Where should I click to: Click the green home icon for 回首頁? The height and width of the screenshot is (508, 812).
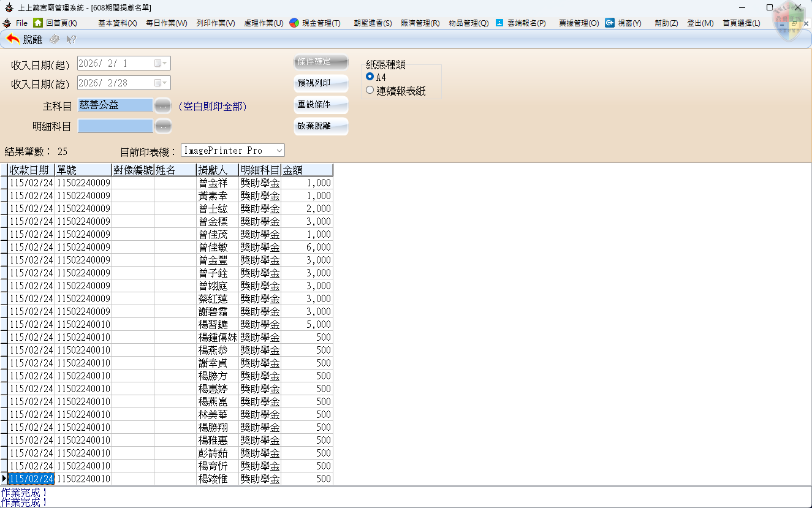pyautogui.click(x=38, y=23)
